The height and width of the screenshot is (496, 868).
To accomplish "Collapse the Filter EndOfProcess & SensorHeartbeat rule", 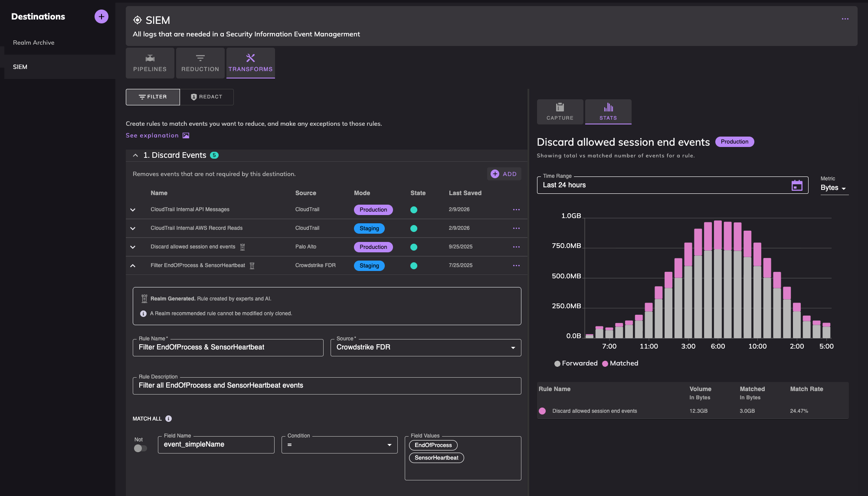I will tap(133, 265).
